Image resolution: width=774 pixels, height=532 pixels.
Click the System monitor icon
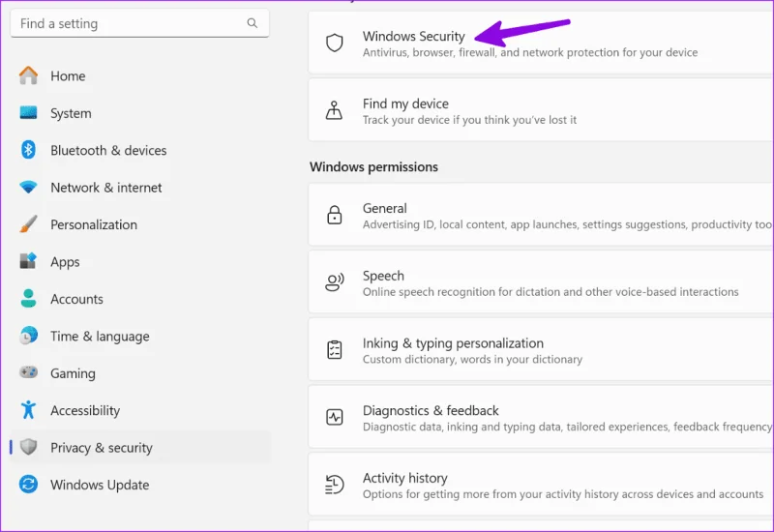28,113
